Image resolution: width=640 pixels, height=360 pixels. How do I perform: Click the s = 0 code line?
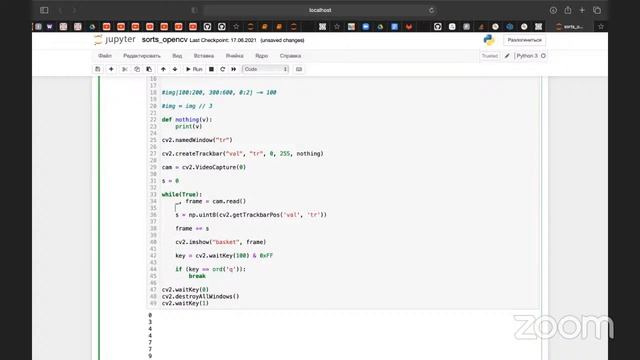pyautogui.click(x=170, y=181)
